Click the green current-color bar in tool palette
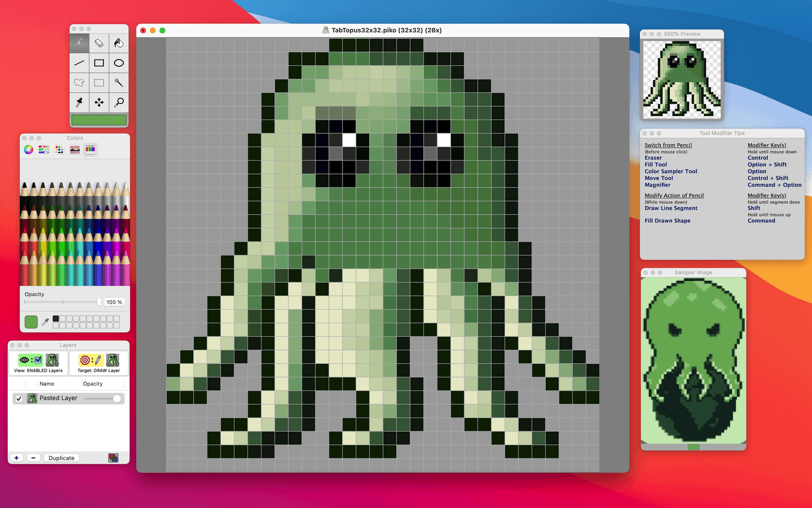 coord(99,120)
